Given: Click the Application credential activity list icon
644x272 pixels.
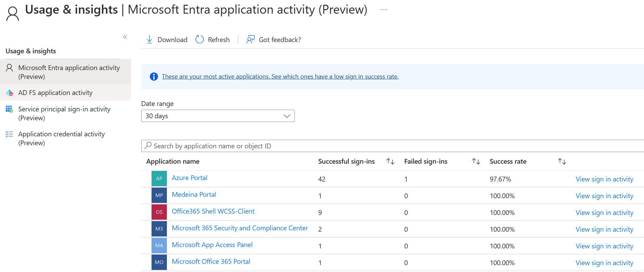Looking at the screenshot, I should pyautogui.click(x=9, y=134).
